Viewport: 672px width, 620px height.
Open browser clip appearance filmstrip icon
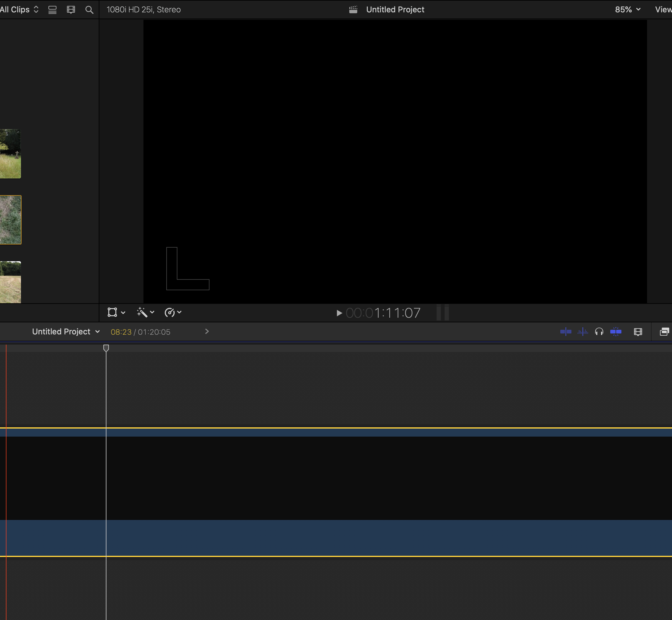(71, 9)
